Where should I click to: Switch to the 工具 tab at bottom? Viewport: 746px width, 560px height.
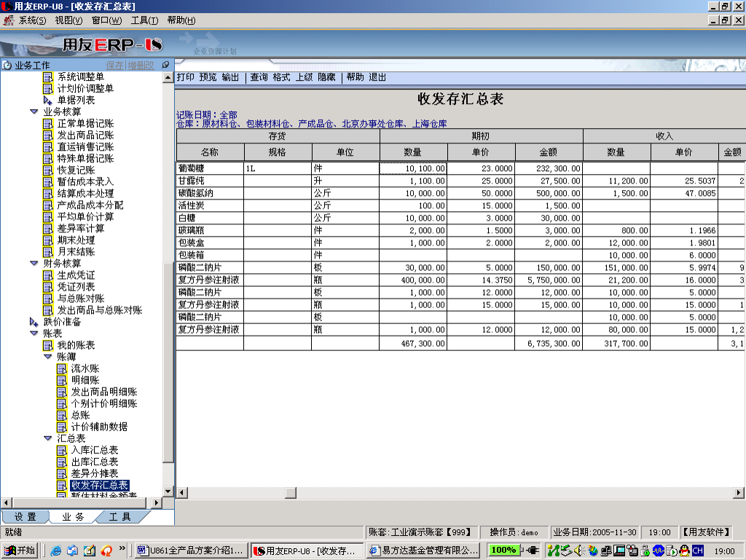120,517
